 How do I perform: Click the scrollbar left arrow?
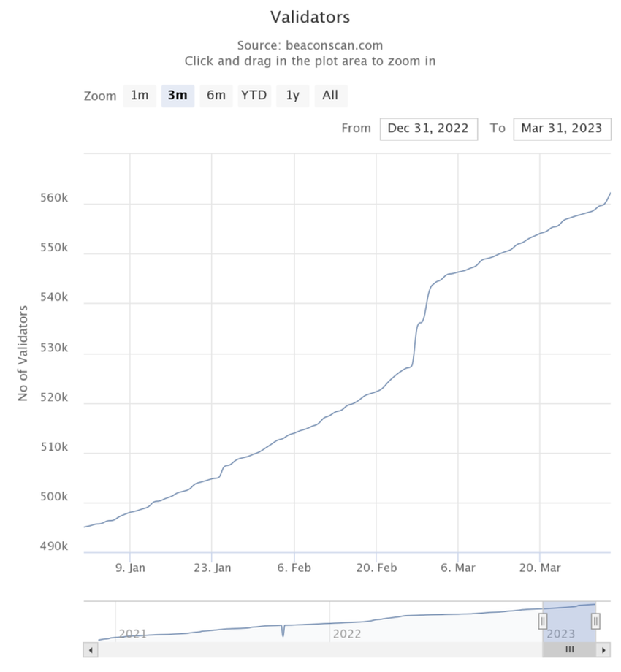coord(90,649)
